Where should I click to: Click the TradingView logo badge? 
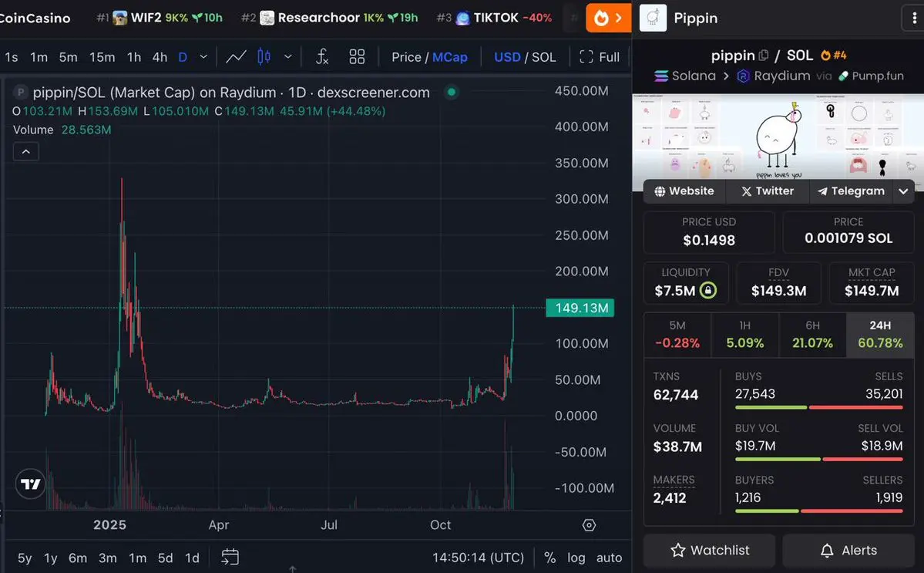30,484
